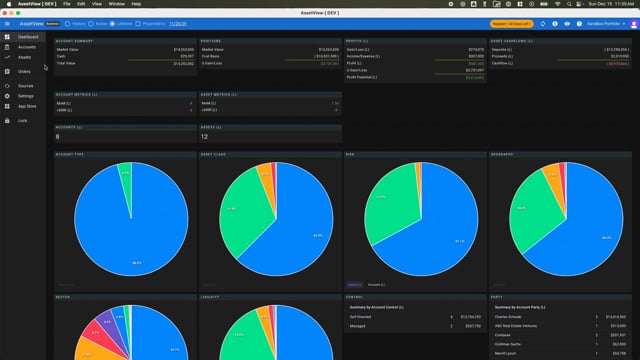Click the refresh sync icon
Viewport: 640px width, 360px height.
pyautogui.click(x=542, y=24)
